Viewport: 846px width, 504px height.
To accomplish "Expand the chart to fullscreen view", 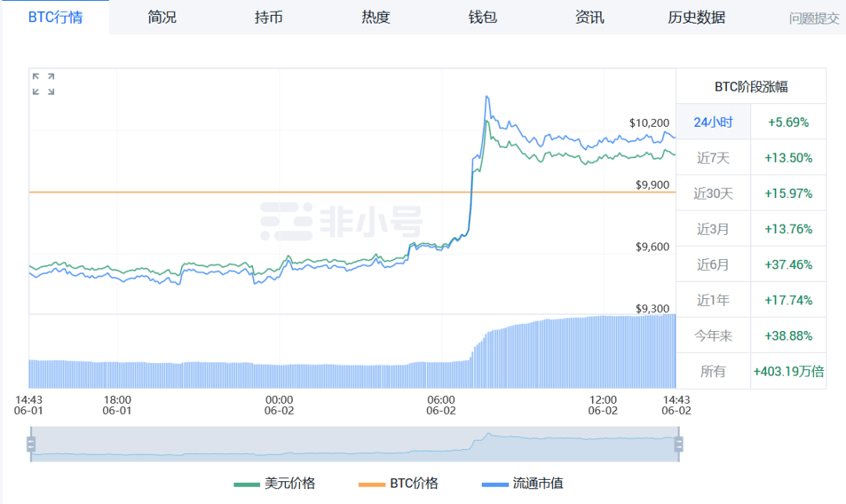I will click(43, 84).
